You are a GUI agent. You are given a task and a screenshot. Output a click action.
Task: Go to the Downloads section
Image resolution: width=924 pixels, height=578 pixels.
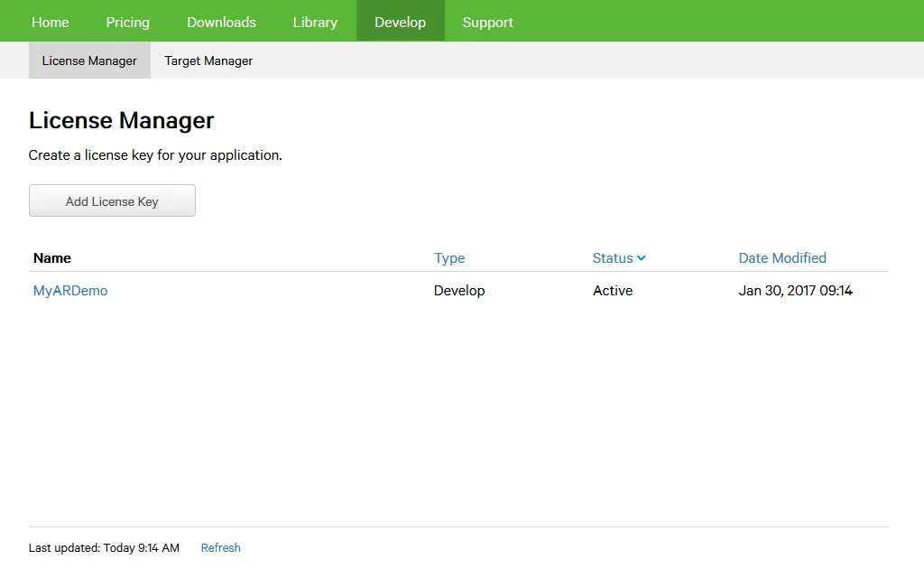pos(221,22)
